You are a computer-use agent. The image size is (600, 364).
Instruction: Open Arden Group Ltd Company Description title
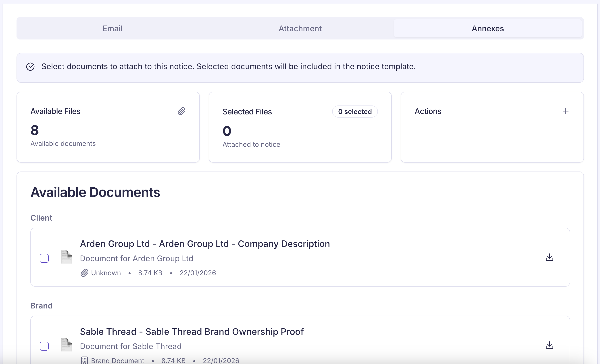pos(205,244)
